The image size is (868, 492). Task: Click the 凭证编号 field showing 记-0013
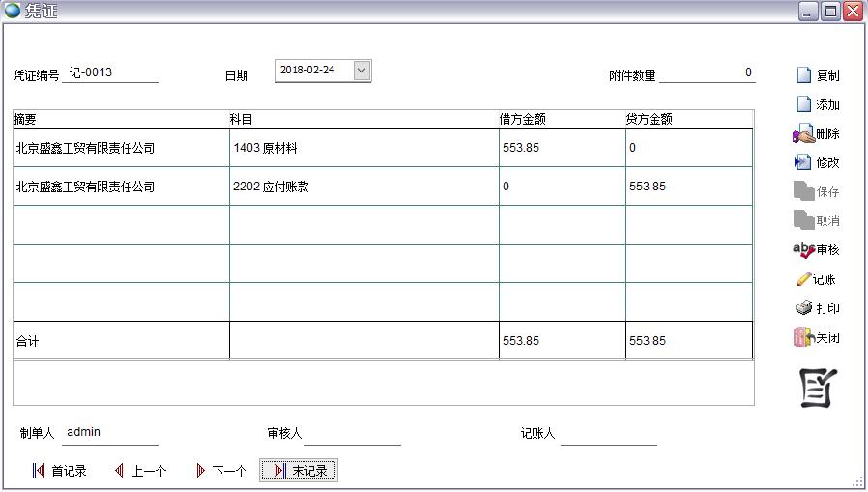tap(110, 73)
